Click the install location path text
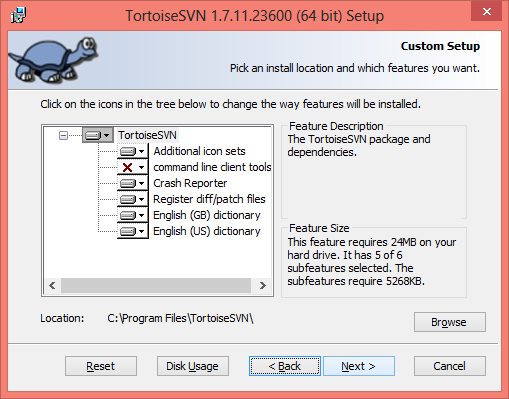This screenshot has height=399, width=509. click(x=180, y=318)
